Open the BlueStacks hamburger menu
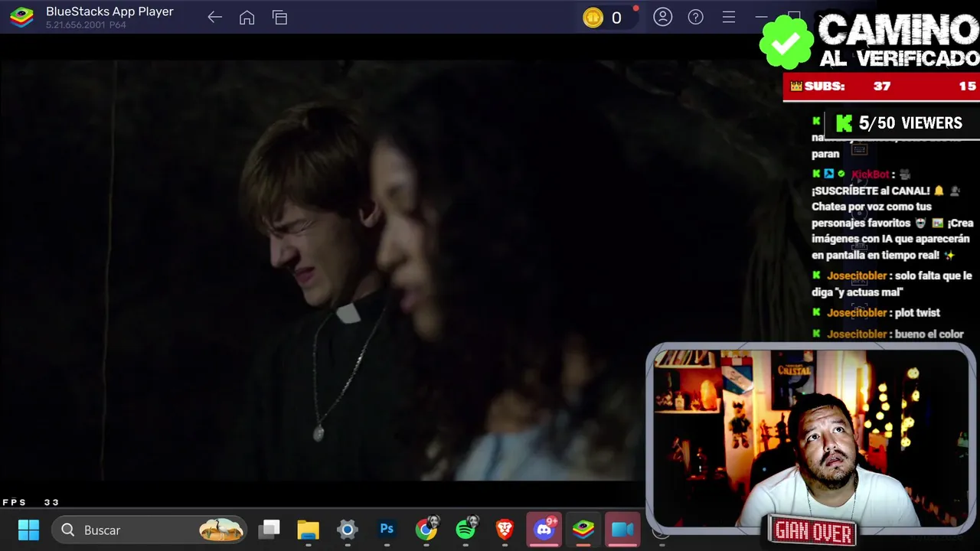This screenshot has height=551, width=980. [729, 17]
